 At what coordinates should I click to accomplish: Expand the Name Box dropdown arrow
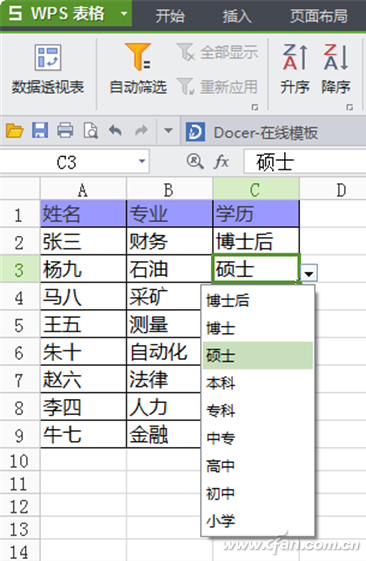click(142, 161)
